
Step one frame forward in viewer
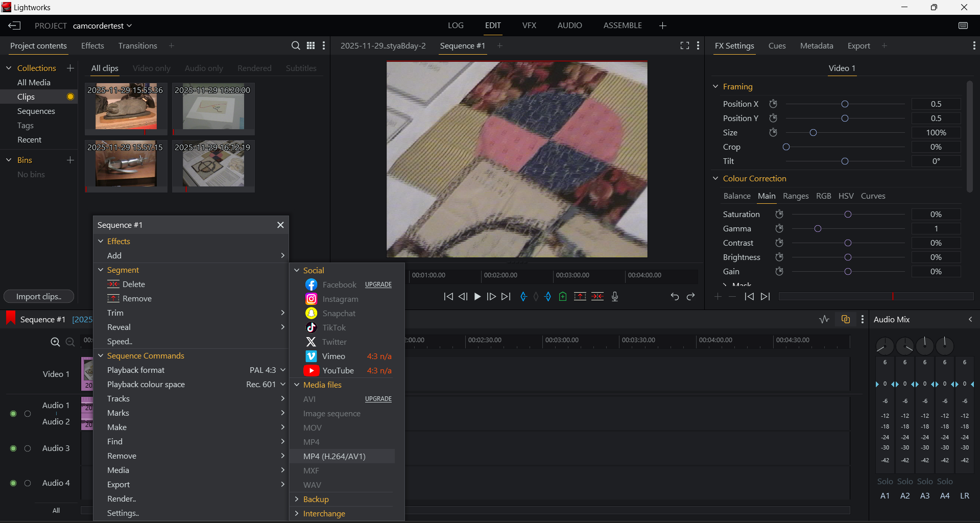tap(491, 297)
